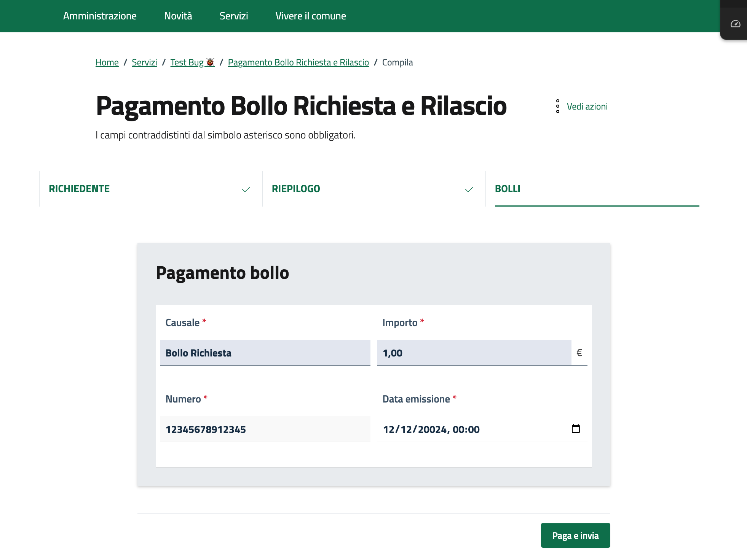Click the speedometer icon at top right
747x560 pixels.
[x=735, y=24]
